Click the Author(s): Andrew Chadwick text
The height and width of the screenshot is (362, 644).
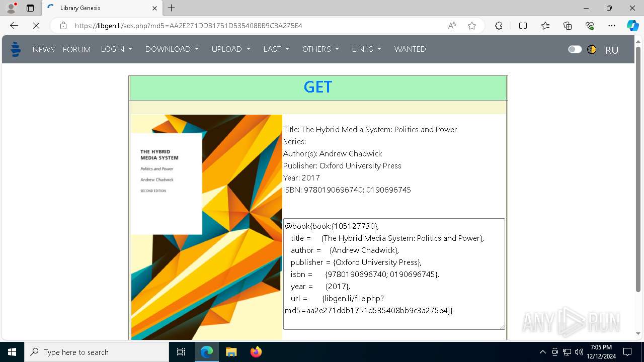(x=333, y=154)
